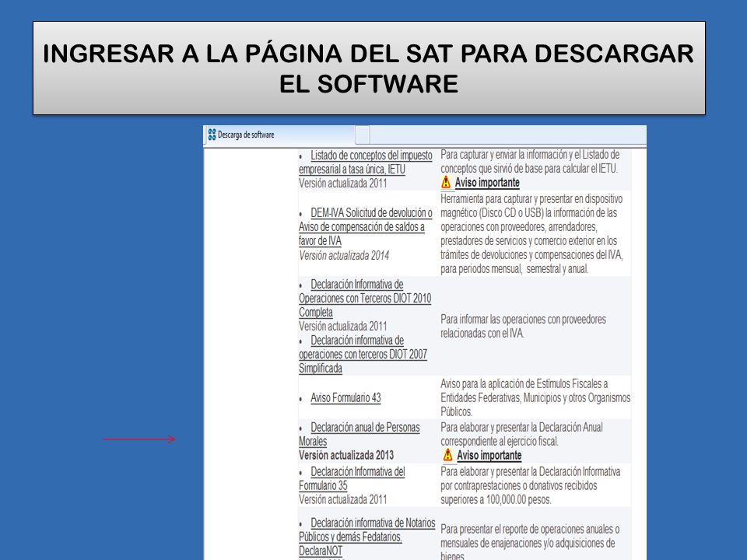Open IETU row 'Aviso importante' link
Screen dimensions: 747x560
[487, 183]
